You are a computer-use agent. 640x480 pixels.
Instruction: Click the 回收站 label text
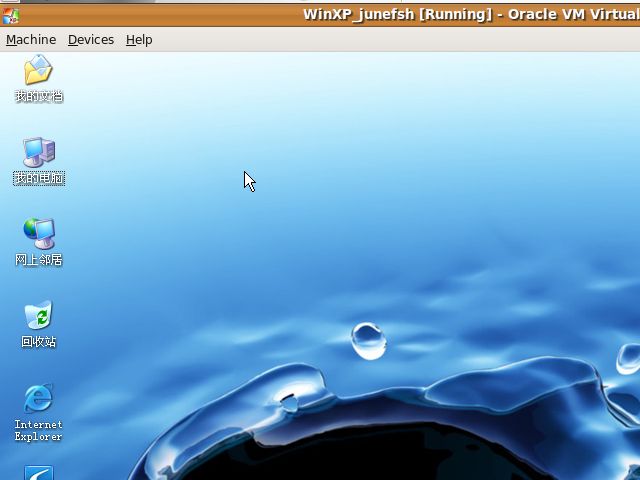[x=39, y=341]
